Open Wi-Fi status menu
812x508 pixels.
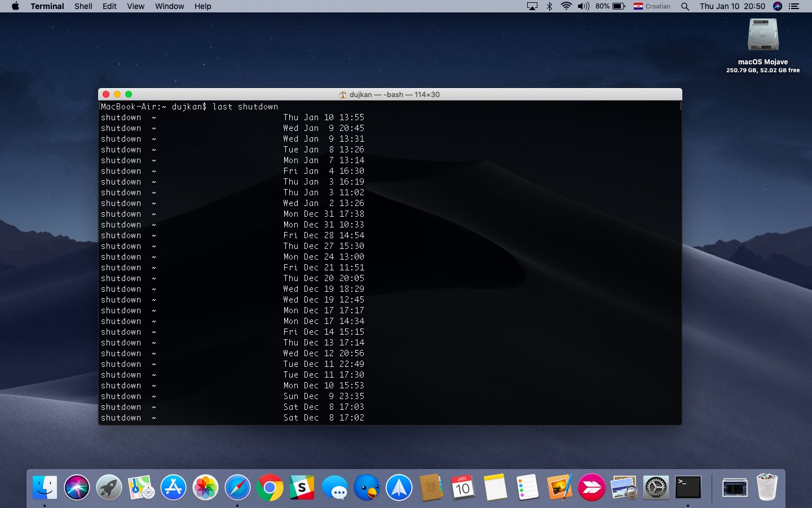(x=566, y=6)
